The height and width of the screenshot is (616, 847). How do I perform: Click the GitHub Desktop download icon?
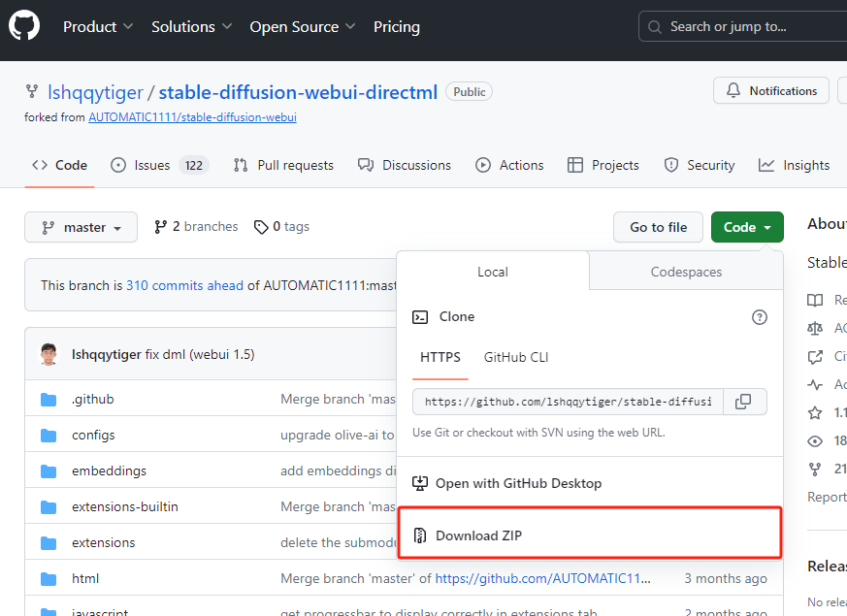420,483
